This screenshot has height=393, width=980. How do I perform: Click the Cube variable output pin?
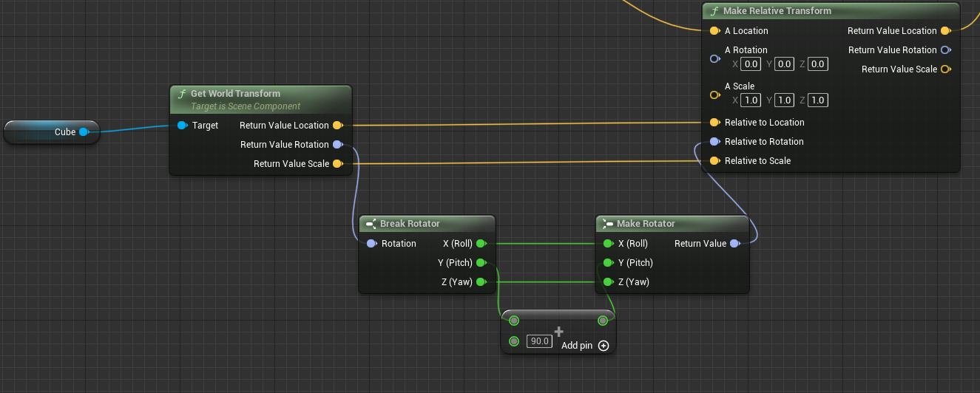tap(84, 132)
